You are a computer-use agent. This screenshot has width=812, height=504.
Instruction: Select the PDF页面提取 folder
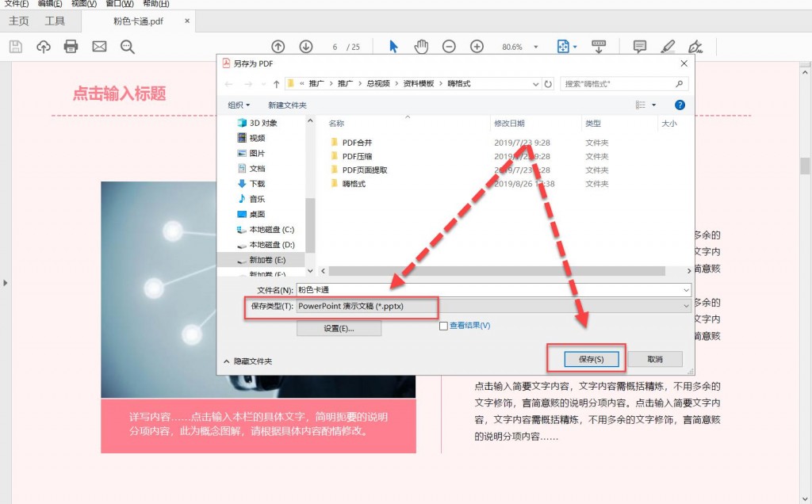click(359, 170)
